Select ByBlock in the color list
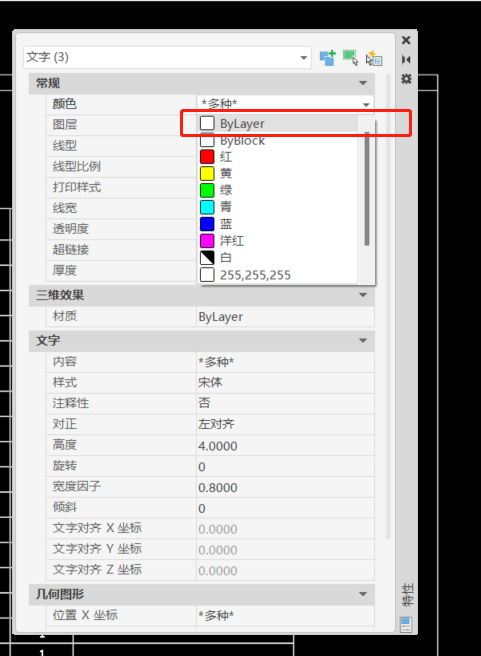Viewport: 481px width, 656px height. click(278, 141)
